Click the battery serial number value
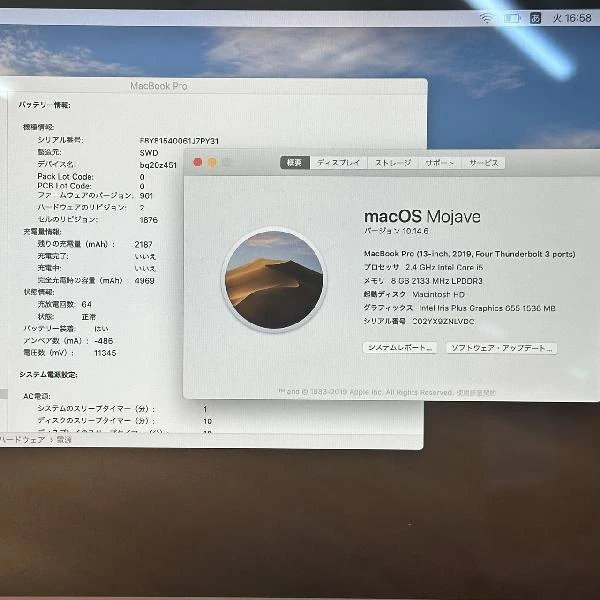Screen dimensions: 600x600 (179, 141)
